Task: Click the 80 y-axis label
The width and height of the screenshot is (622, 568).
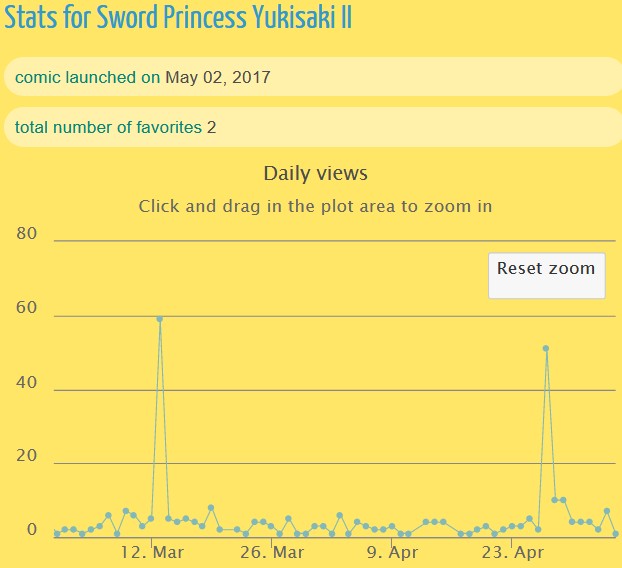Action: click(x=28, y=234)
